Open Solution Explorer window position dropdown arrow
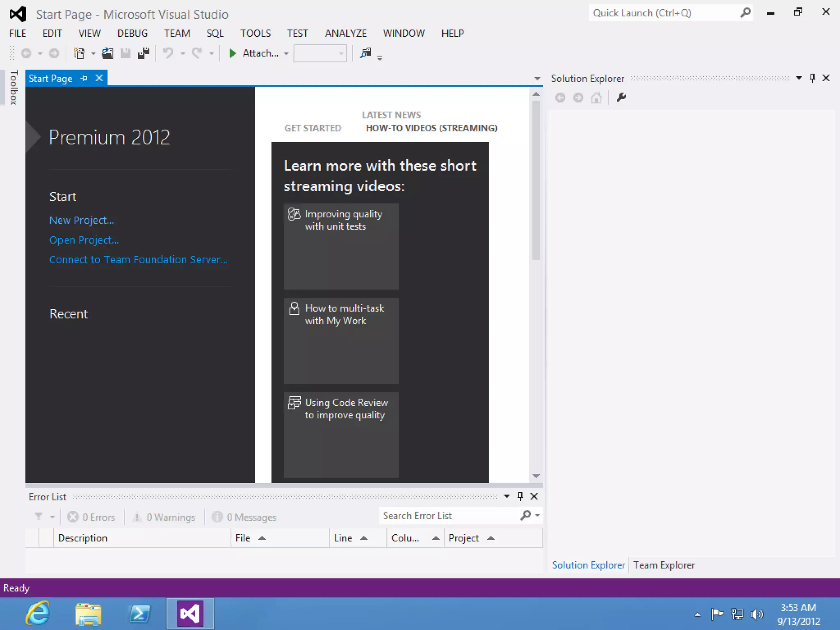840x630 pixels. tap(799, 78)
